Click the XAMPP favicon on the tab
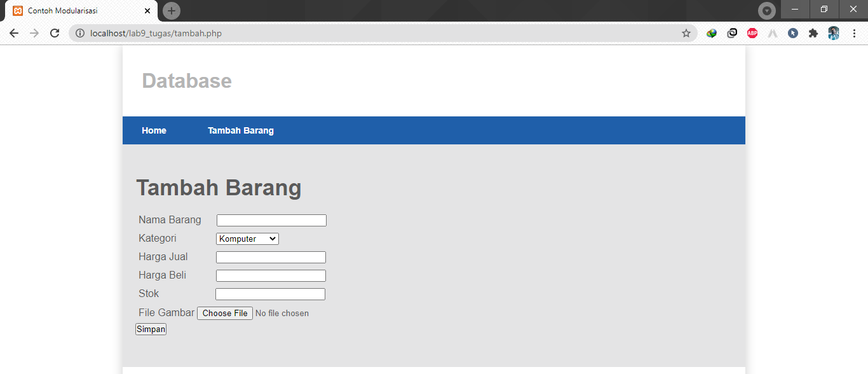Image resolution: width=868 pixels, height=374 pixels. 18,11
